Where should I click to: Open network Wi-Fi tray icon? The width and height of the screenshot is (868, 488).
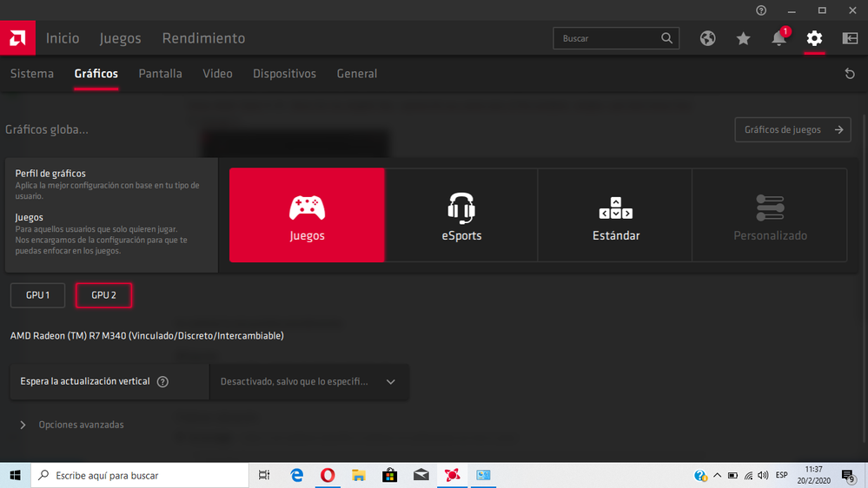[748, 475]
